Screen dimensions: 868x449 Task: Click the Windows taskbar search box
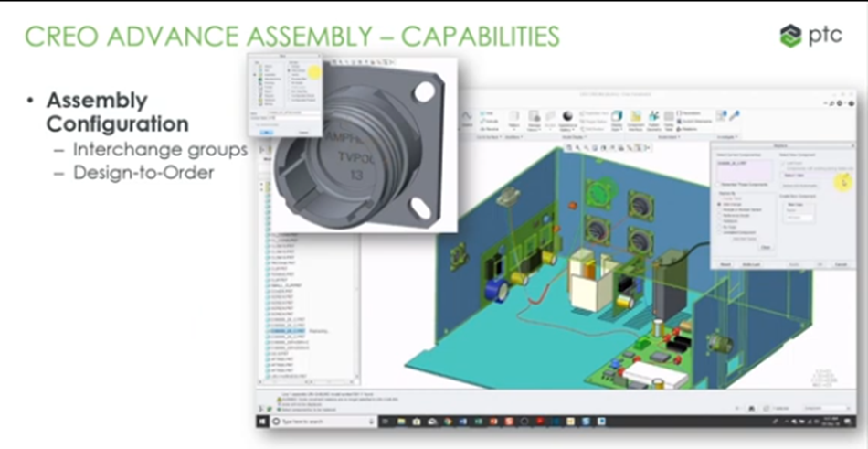pos(323,422)
